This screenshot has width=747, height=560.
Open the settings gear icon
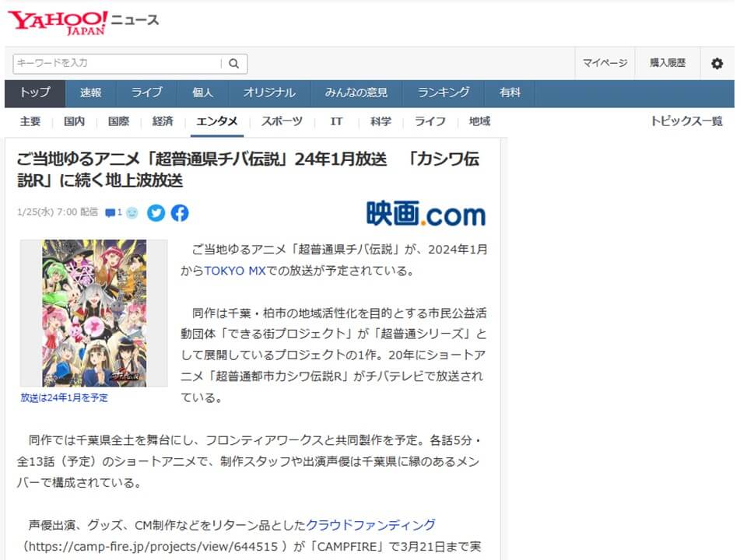point(717,64)
